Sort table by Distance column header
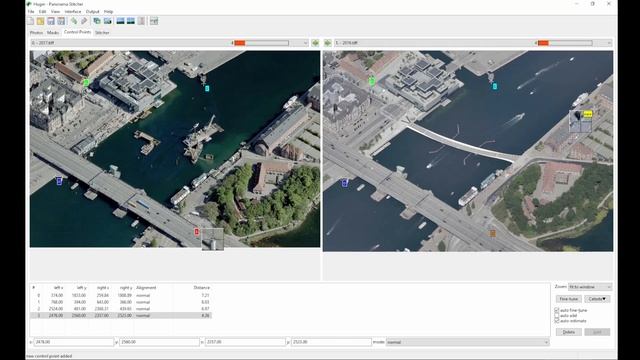Image resolution: width=640 pixels, height=360 pixels. (x=201, y=288)
